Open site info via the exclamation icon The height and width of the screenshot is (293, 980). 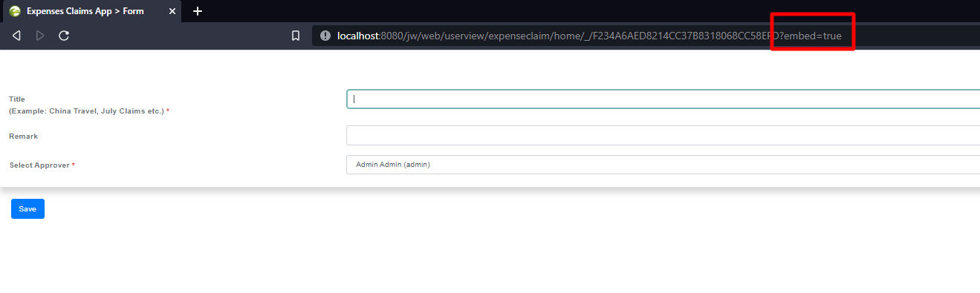click(325, 36)
